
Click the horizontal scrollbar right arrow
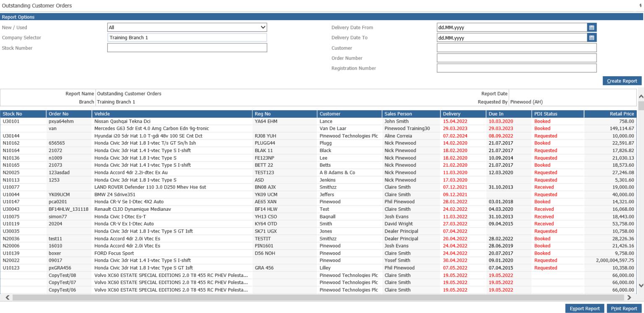(x=629, y=297)
